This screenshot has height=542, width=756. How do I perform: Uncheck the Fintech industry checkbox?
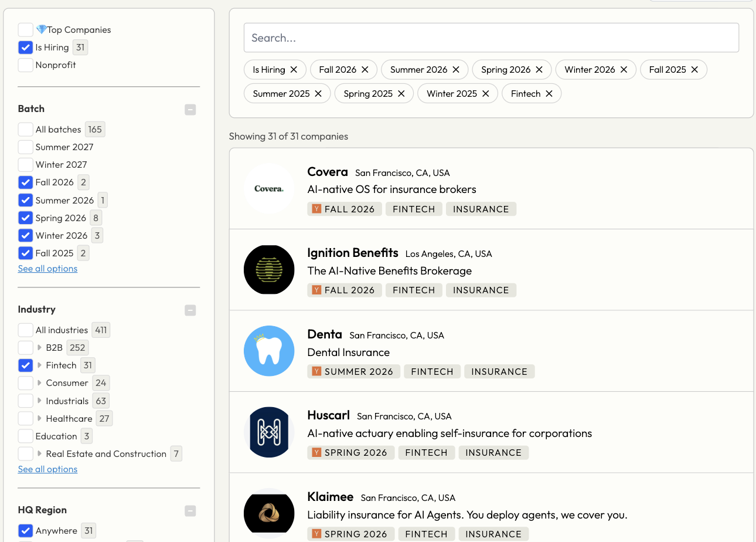pos(25,365)
